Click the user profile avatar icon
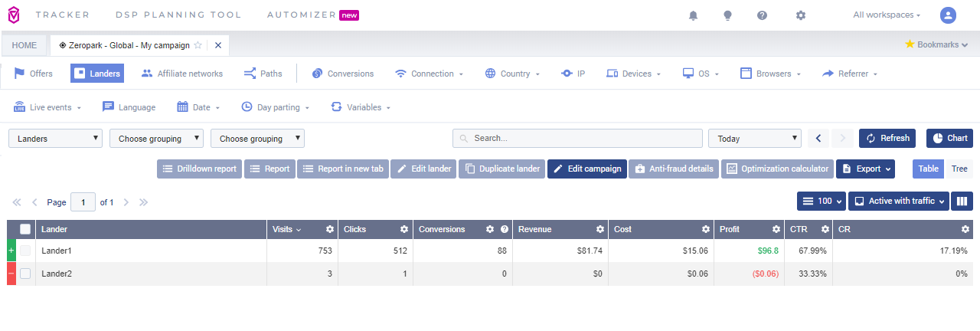The width and height of the screenshot is (980, 331). click(x=948, y=15)
